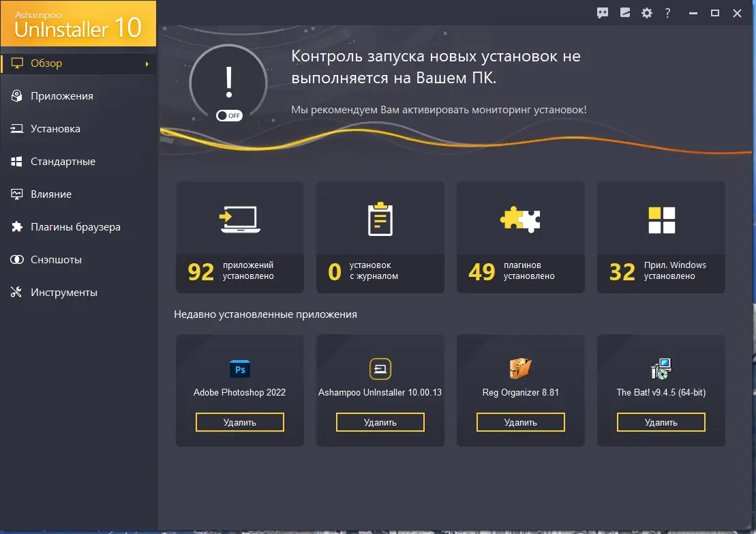
Task: Click the Adobe Photoshop 2022 label
Action: click(x=240, y=393)
